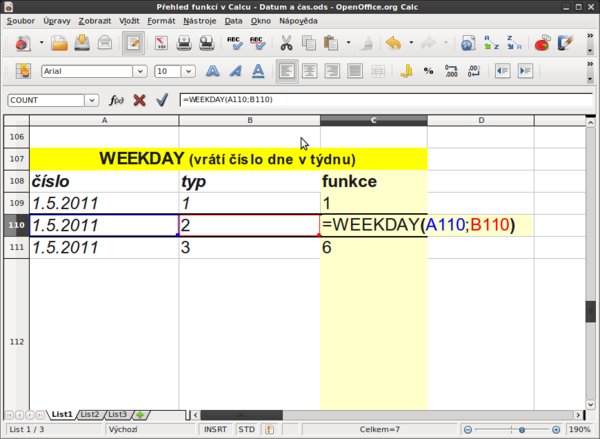Open the Zobrazit menu
Image resolution: width=600 pixels, height=439 pixels.
95,21
